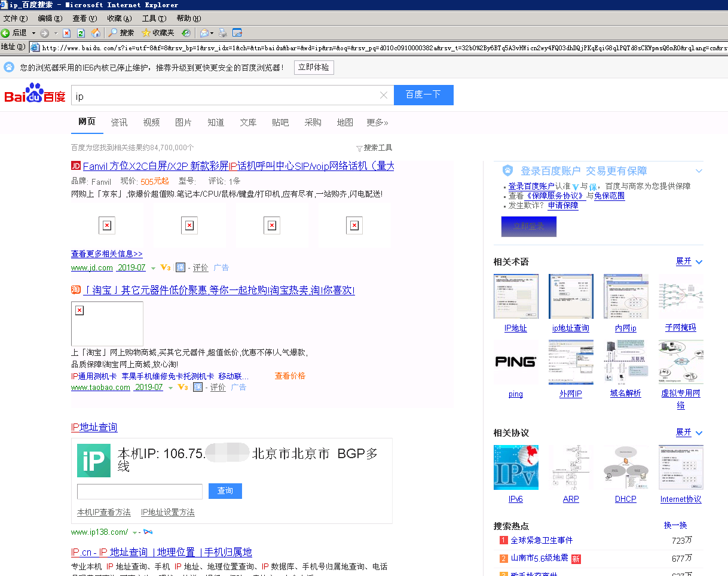Click the DHCP related protocol link
This screenshot has height=576, width=728.
[625, 499]
